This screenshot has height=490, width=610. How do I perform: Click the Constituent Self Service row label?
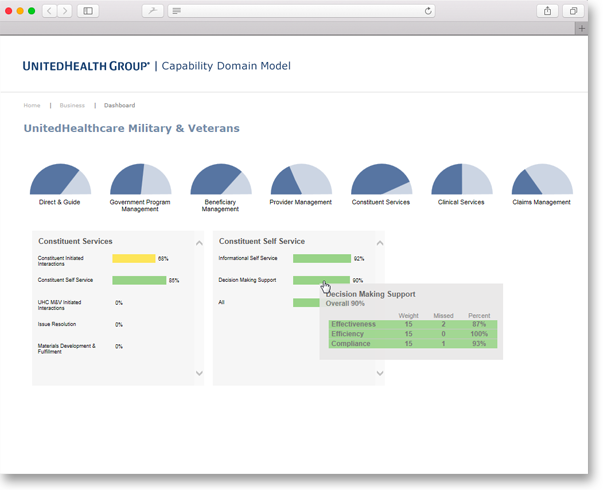pos(65,280)
